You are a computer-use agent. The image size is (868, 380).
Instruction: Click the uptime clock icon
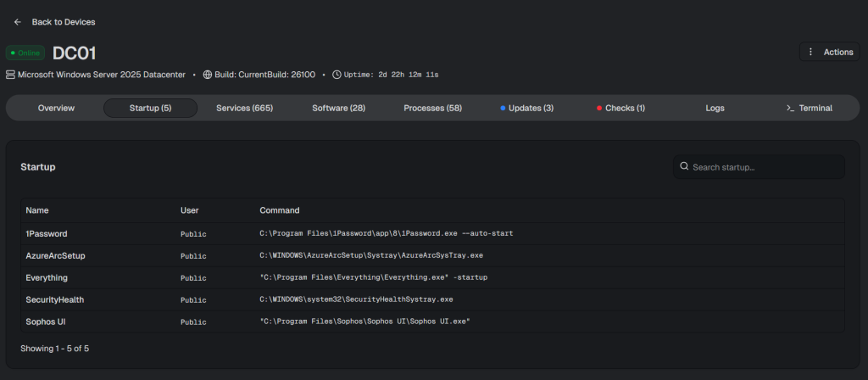(337, 75)
